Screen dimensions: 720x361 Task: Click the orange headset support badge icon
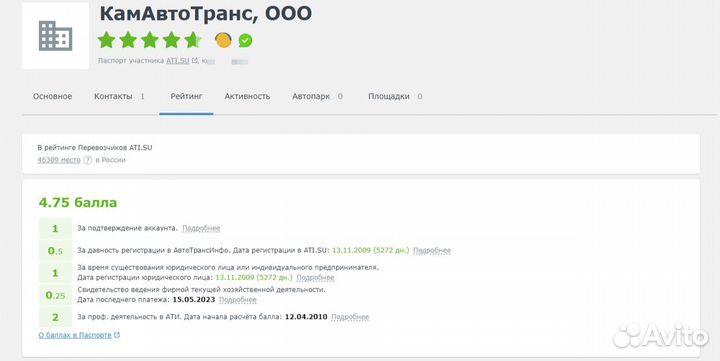tap(223, 40)
